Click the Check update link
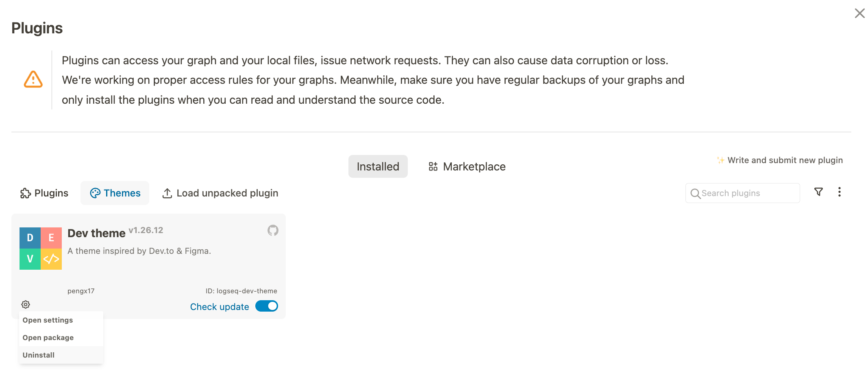The height and width of the screenshot is (371, 868). [x=220, y=307]
